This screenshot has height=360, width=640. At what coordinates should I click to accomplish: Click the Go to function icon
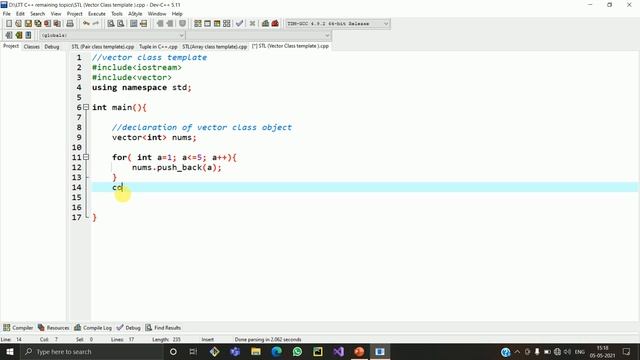133,24
